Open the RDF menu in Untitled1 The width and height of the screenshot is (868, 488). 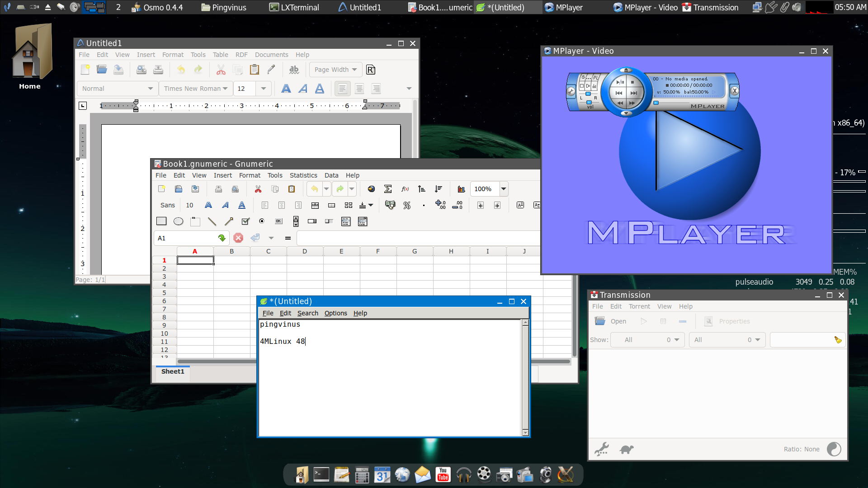[x=241, y=55]
